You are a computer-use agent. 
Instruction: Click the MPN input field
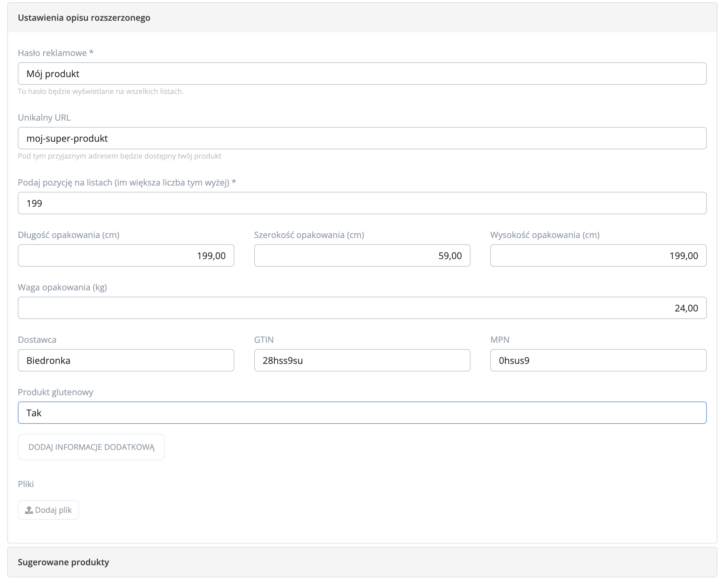[x=598, y=360]
